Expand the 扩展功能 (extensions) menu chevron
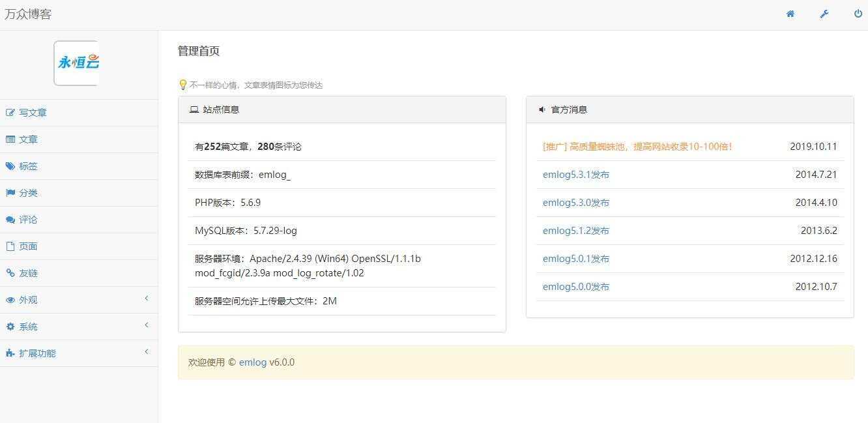868x423 pixels. pyautogui.click(x=146, y=352)
